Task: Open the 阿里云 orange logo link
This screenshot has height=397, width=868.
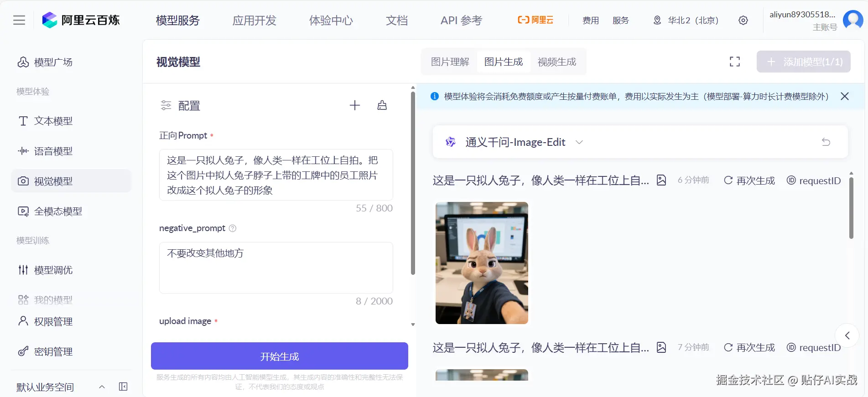Action: [535, 20]
